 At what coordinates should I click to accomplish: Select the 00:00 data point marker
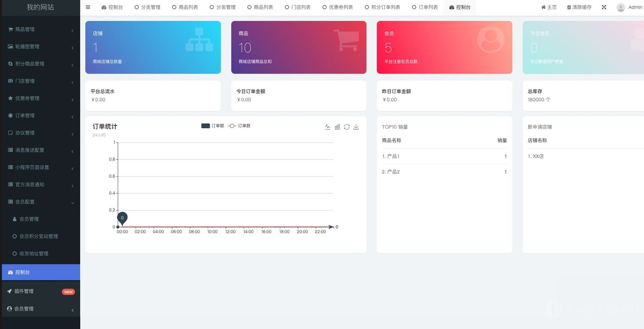click(x=122, y=218)
